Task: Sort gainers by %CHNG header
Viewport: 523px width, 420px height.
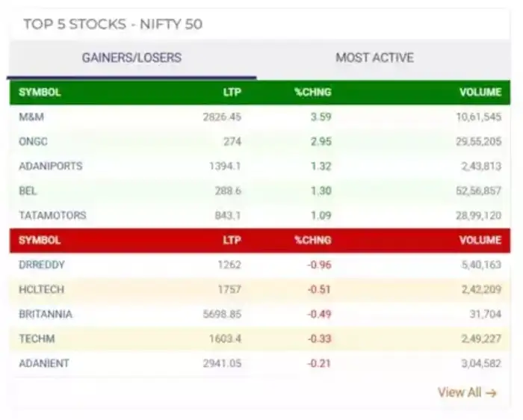Action: coord(312,93)
